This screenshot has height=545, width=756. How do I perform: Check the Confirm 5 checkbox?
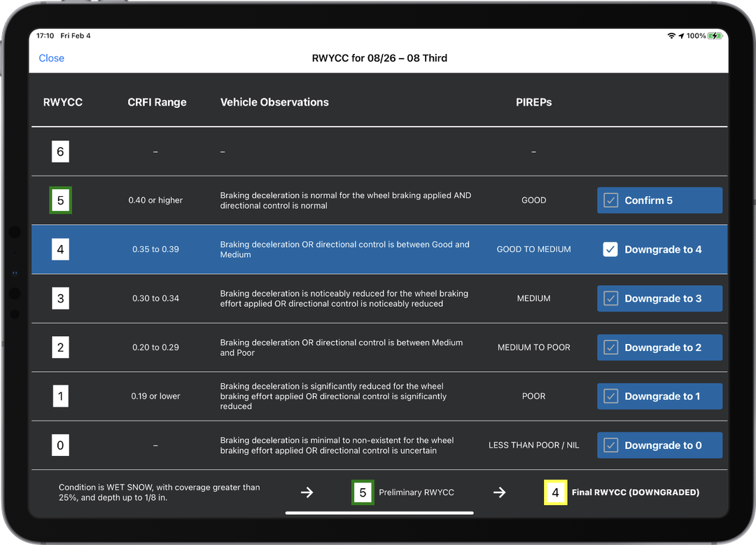click(611, 200)
